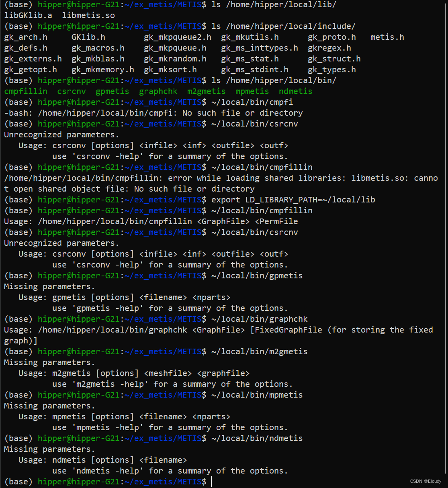
Task: Click gk_macros.h header name
Action: [98, 48]
